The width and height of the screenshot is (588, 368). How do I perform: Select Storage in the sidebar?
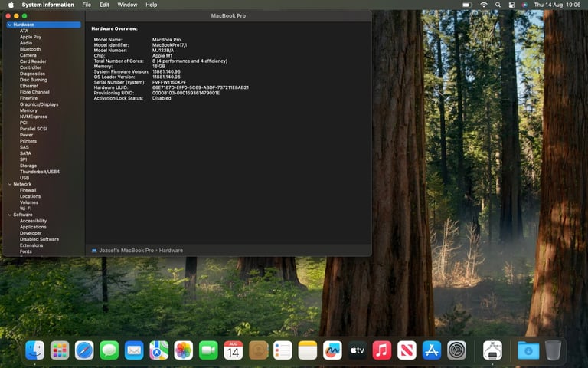(x=28, y=166)
